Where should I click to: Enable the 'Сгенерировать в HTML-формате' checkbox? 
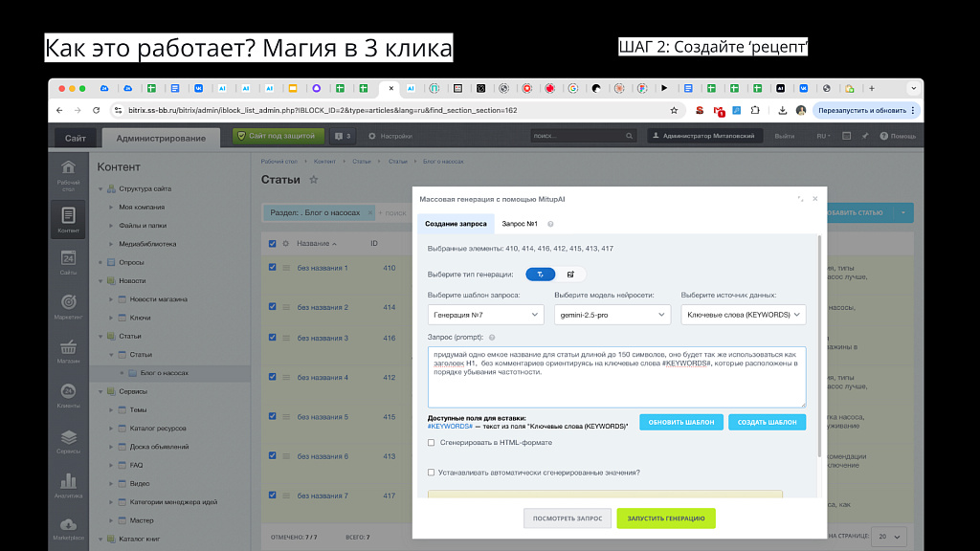point(432,443)
